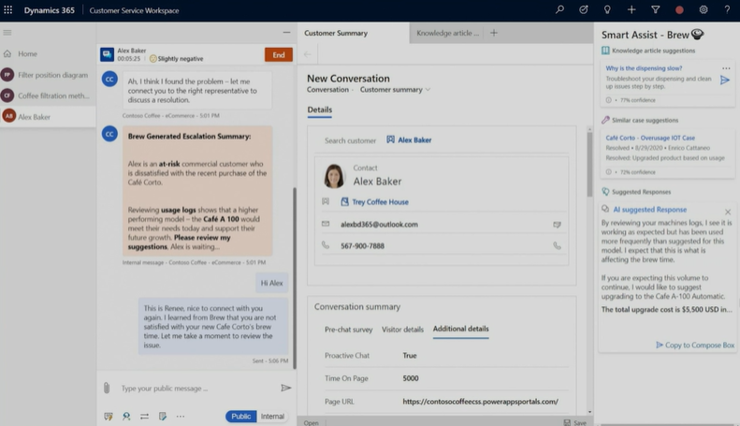Open knowledge article card ellipsis menu
The image size is (740, 426).
point(726,68)
